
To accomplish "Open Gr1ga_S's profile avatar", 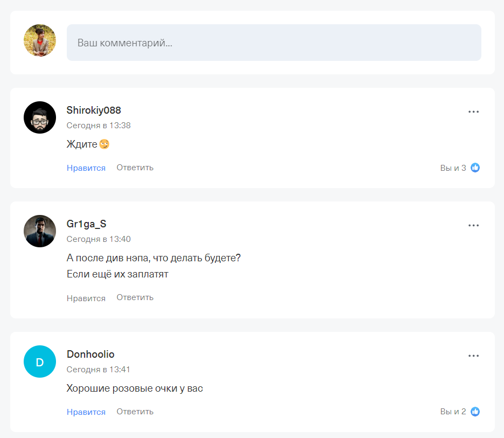I will tap(39, 231).
